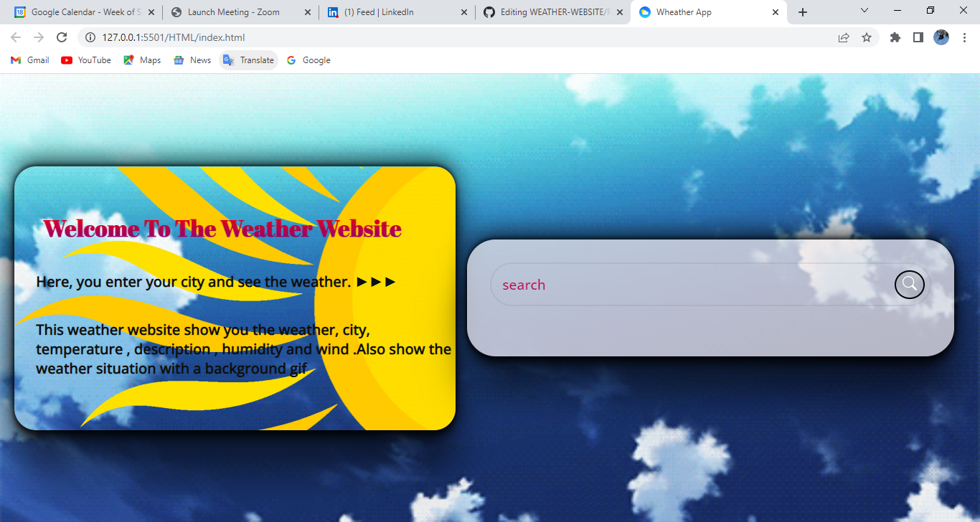Open YouTube bookmark
Viewport: 980px width, 522px height.
point(86,60)
